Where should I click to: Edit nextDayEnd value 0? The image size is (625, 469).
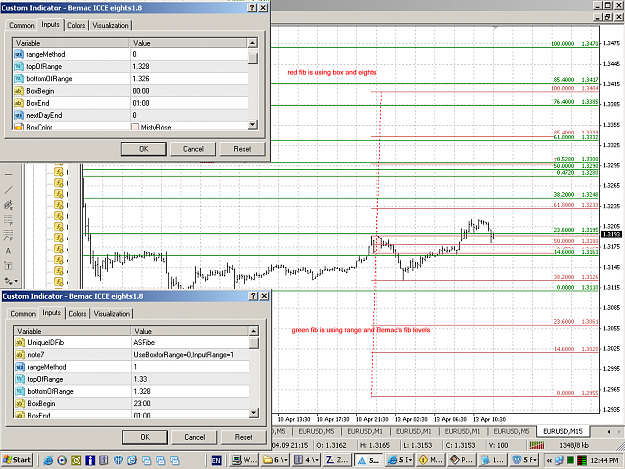tap(189, 116)
